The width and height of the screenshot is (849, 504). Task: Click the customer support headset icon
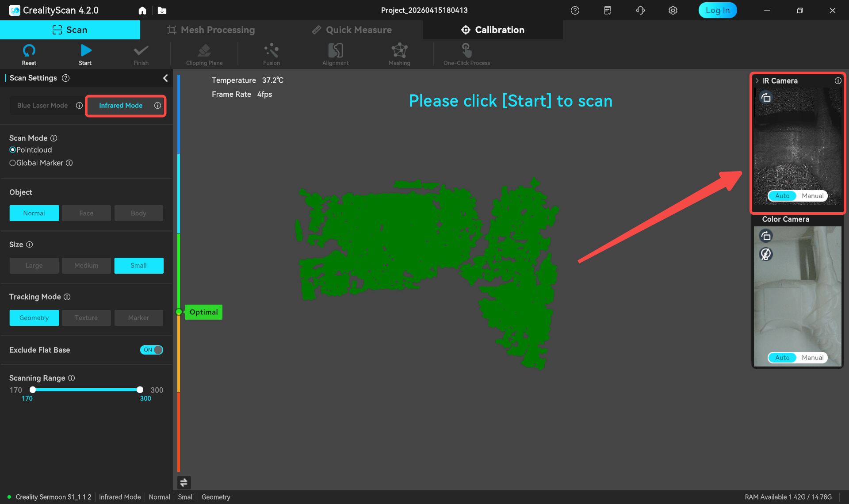click(640, 10)
